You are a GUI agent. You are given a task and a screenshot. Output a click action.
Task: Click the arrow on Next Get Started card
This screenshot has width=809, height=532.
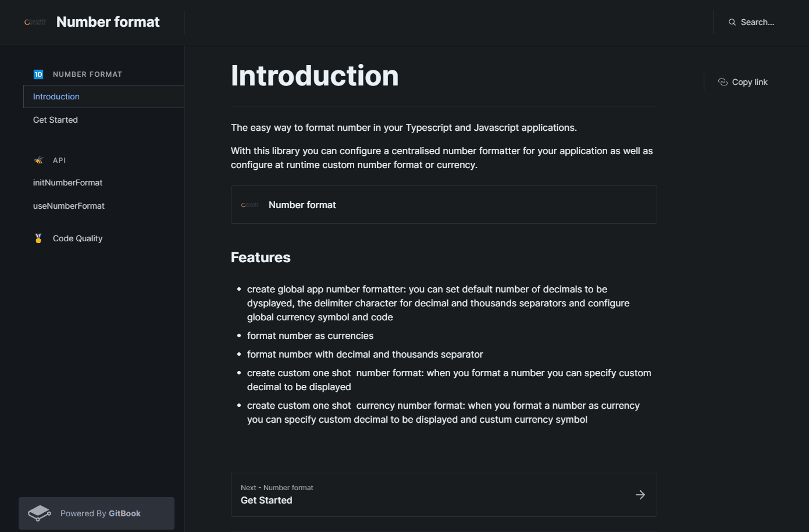pyautogui.click(x=640, y=495)
